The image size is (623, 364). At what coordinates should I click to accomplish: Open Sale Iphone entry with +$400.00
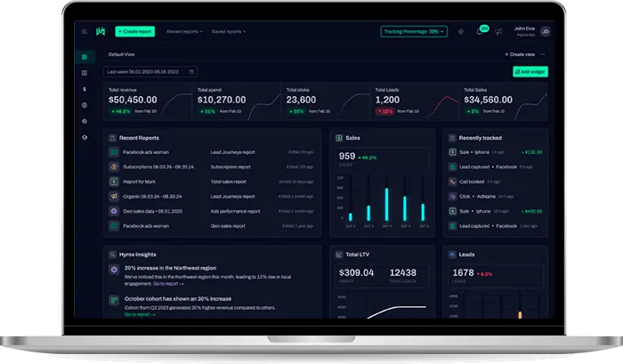pos(496,211)
